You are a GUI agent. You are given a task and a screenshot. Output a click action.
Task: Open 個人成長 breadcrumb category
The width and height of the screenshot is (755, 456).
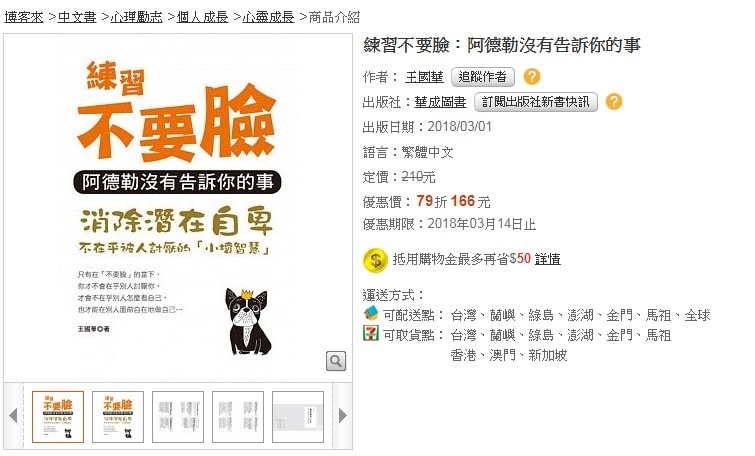[202, 17]
